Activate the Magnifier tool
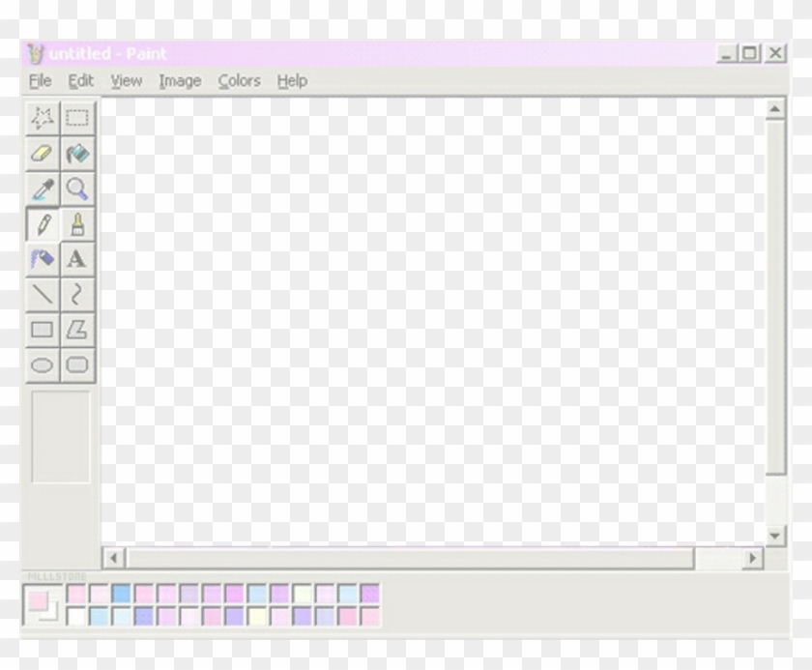The image size is (812, 670). [x=77, y=189]
